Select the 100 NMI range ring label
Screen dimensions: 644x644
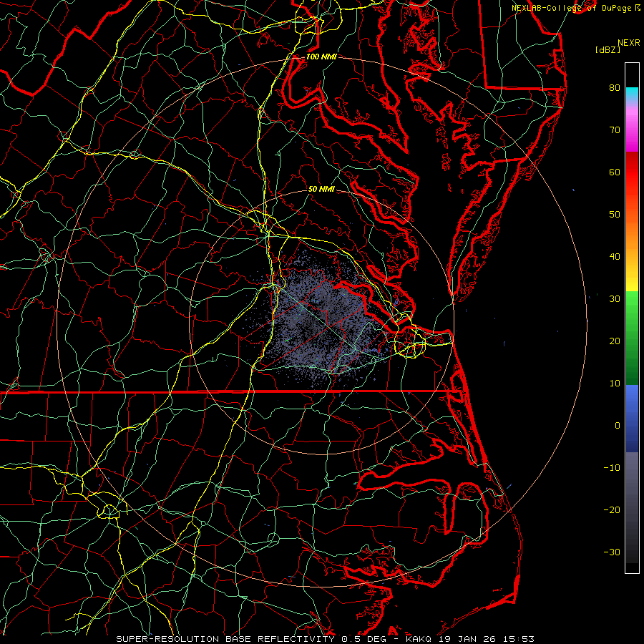[321, 57]
